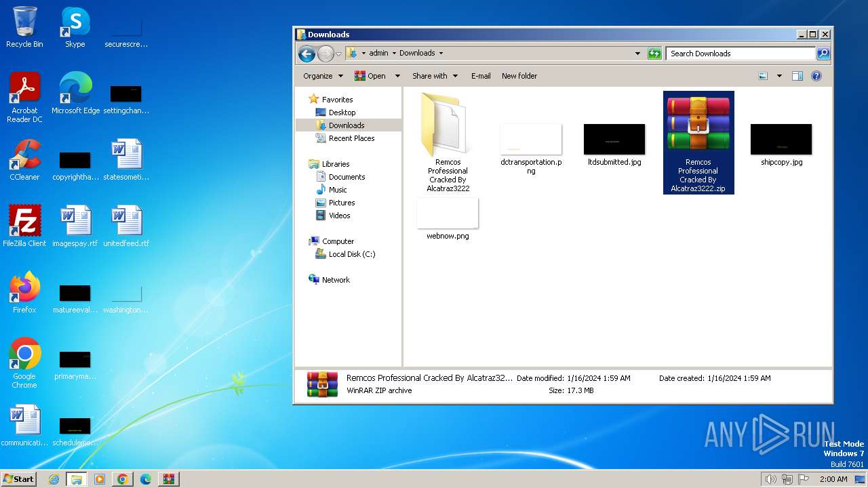The image size is (868, 488).
Task: Open the Start menu
Action: tap(18, 479)
